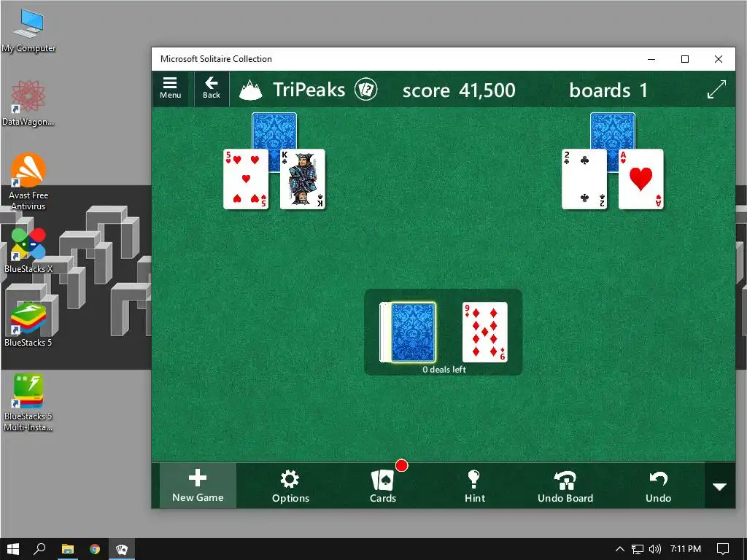This screenshot has width=747, height=560.
Task: Open the Solitaire hamburger Menu
Action: click(x=170, y=88)
